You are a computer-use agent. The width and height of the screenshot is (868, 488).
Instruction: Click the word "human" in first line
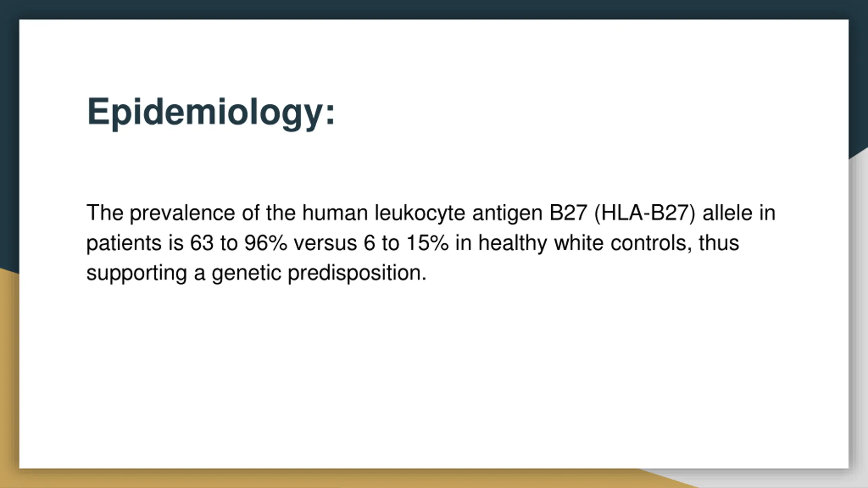click(x=335, y=213)
